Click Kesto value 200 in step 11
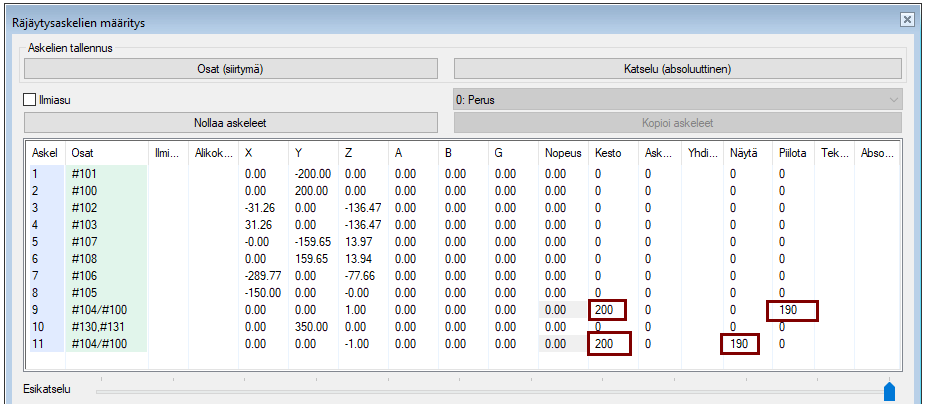Image resolution: width=927 pixels, height=404 pixels. 608,344
